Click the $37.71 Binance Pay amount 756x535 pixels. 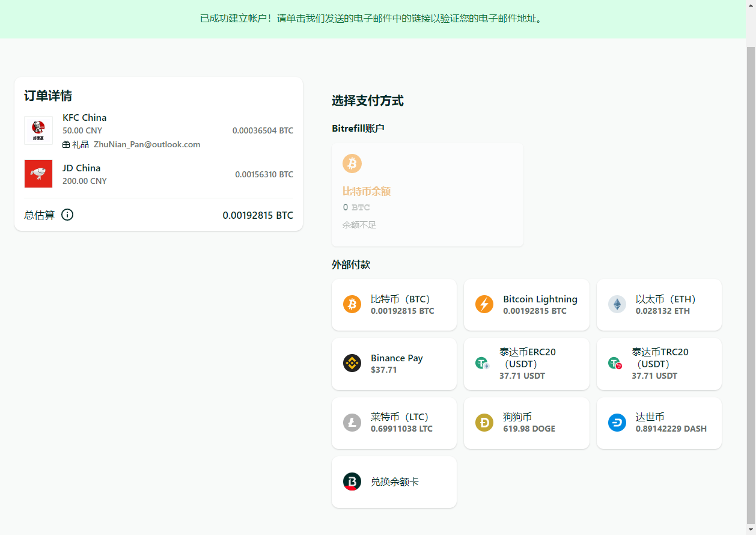384,370
